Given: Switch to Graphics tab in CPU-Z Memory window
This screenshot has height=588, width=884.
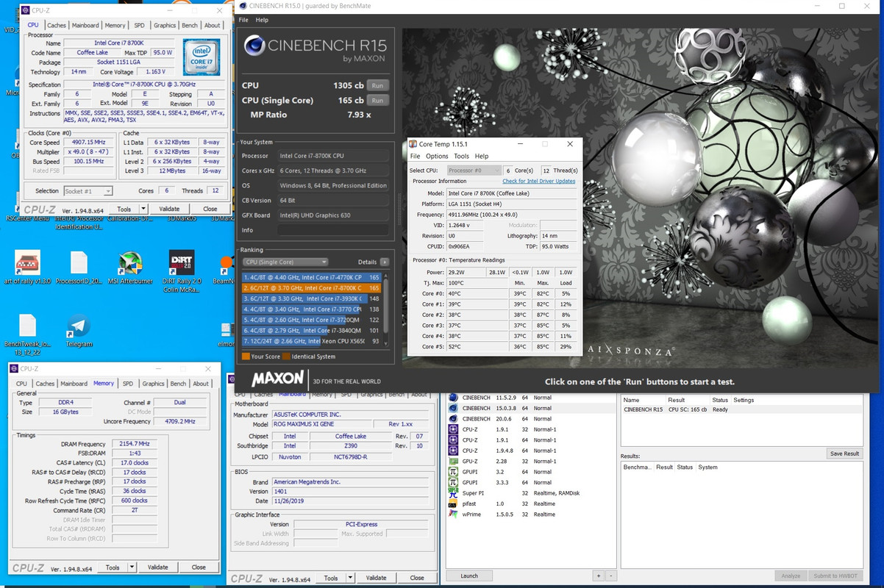Looking at the screenshot, I should (153, 383).
